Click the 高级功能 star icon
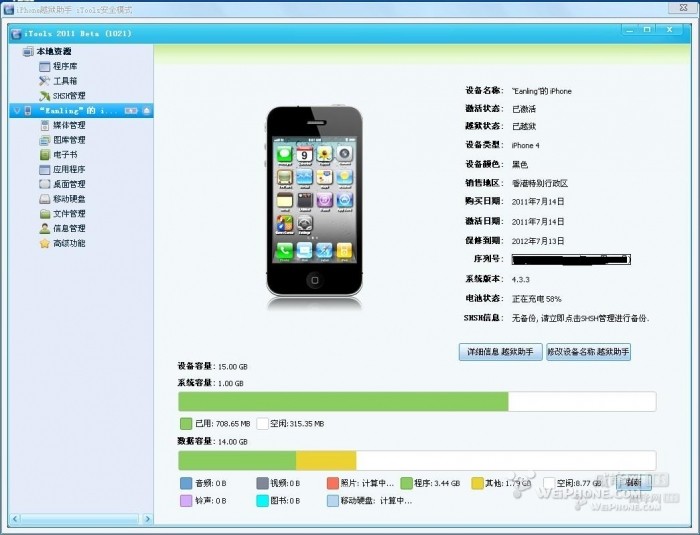 (45, 243)
